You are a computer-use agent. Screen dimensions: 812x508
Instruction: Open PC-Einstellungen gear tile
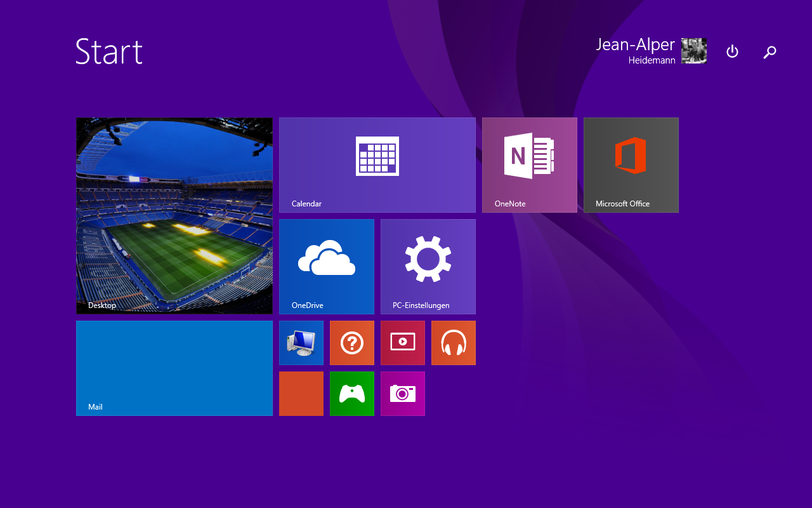[x=428, y=267]
